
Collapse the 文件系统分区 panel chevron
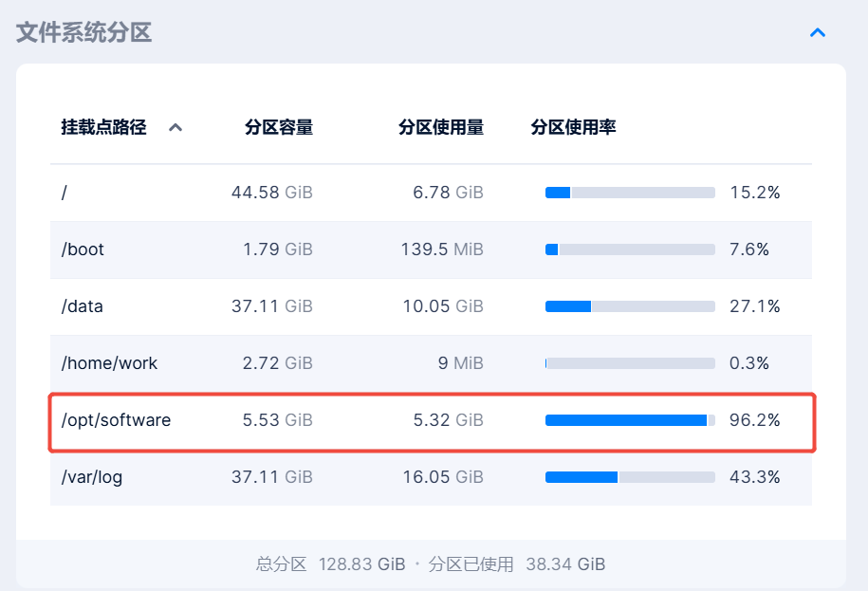tap(818, 33)
